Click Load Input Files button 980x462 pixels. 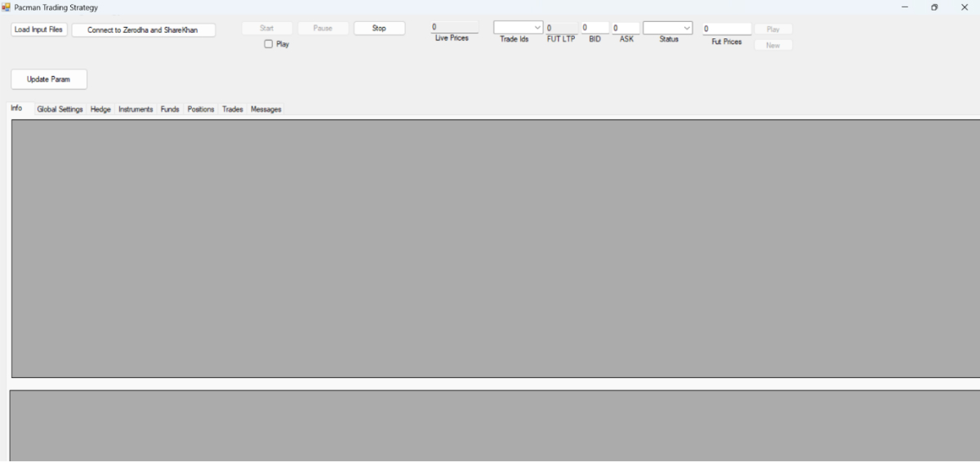(39, 29)
